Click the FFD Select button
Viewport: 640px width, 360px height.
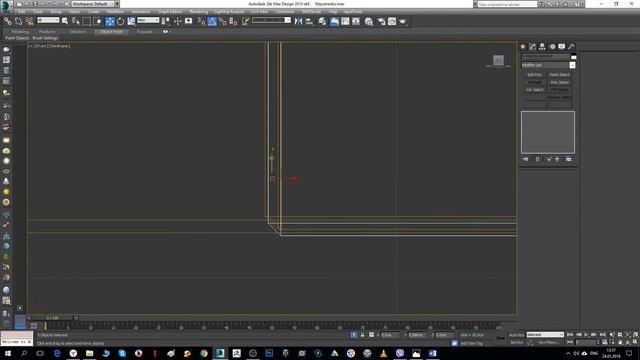(559, 90)
